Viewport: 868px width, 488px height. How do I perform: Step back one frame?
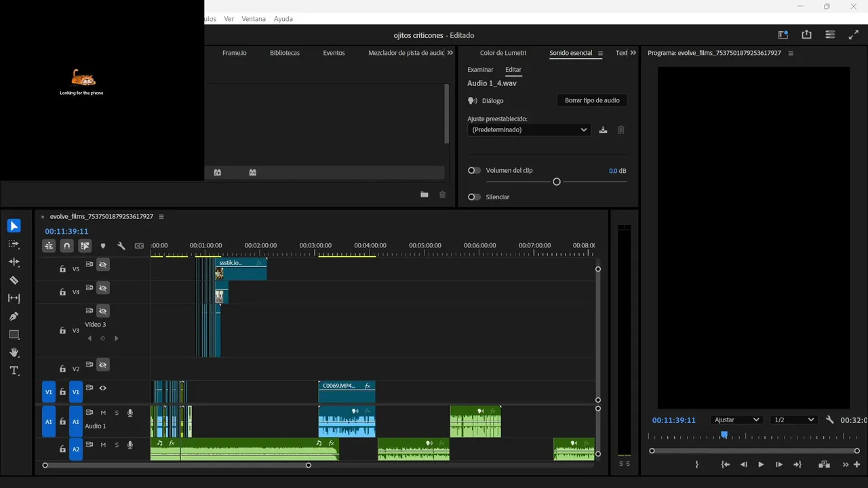pyautogui.click(x=743, y=464)
